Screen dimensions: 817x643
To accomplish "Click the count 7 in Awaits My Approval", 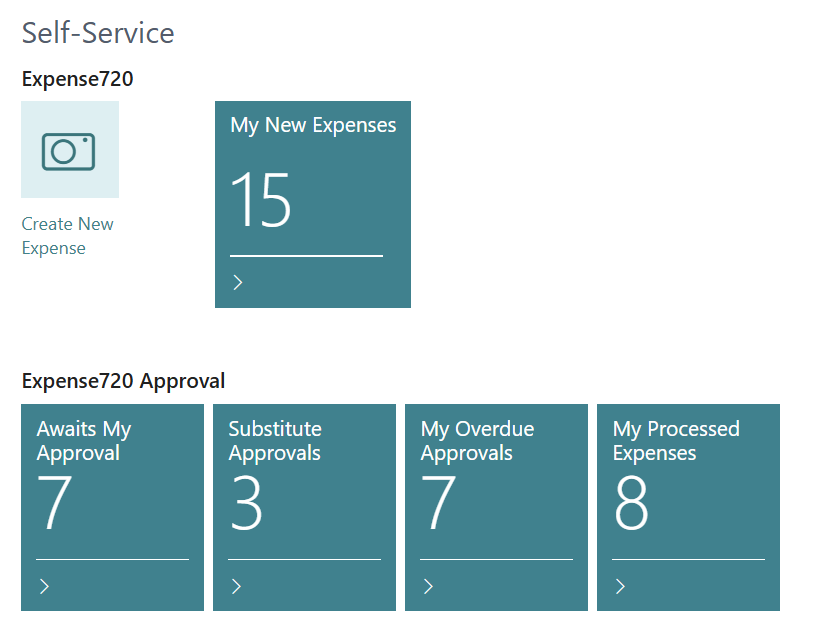I will point(55,502).
